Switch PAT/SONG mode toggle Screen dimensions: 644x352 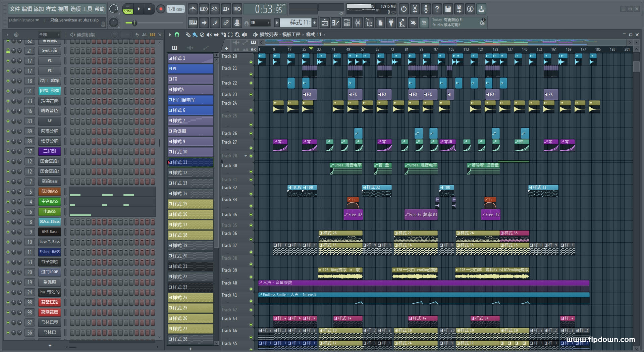(x=128, y=9)
